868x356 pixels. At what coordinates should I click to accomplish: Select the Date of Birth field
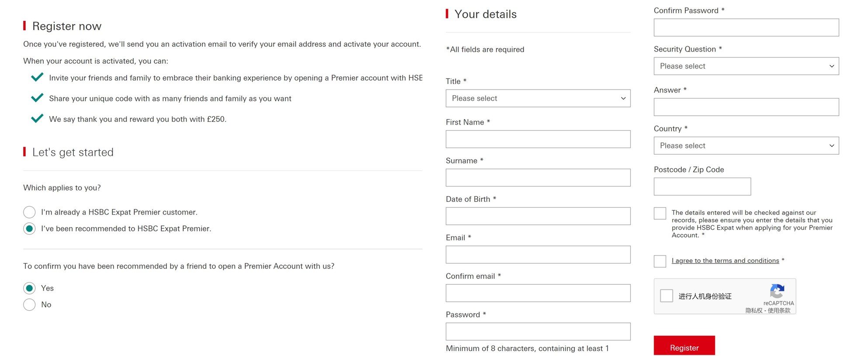click(538, 216)
